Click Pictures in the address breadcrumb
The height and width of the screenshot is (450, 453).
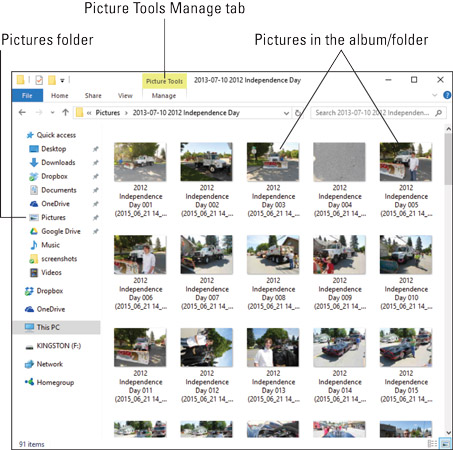click(x=108, y=113)
